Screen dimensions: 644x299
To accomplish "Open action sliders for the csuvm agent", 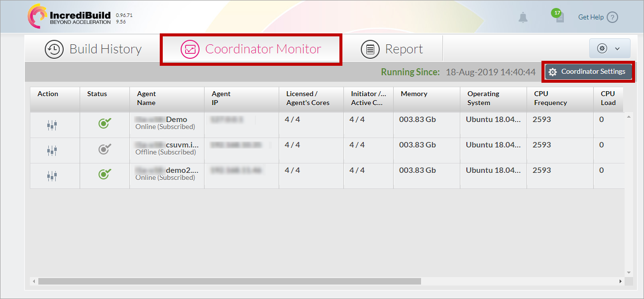I will [52, 150].
